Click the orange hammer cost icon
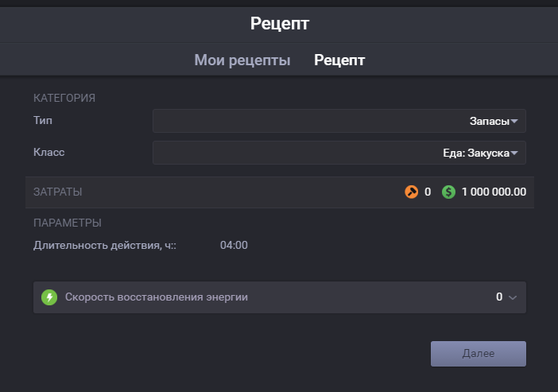The width and height of the screenshot is (558, 392). [x=411, y=192]
